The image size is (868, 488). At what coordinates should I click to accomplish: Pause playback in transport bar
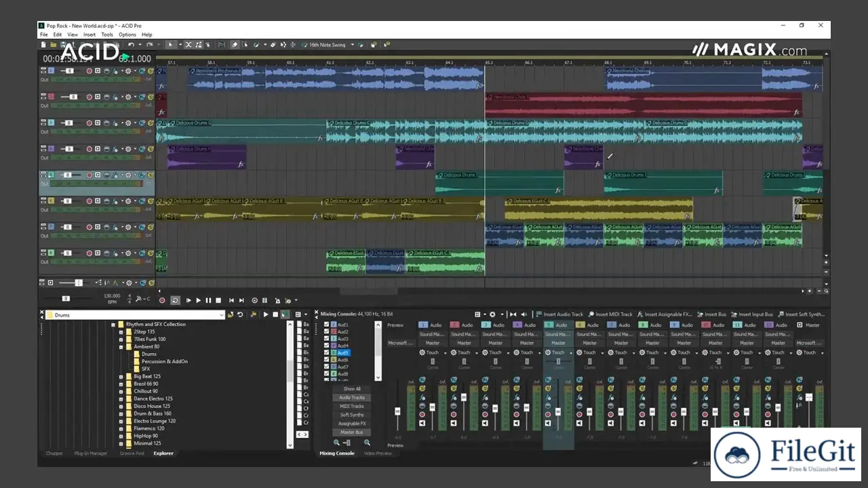(208, 300)
